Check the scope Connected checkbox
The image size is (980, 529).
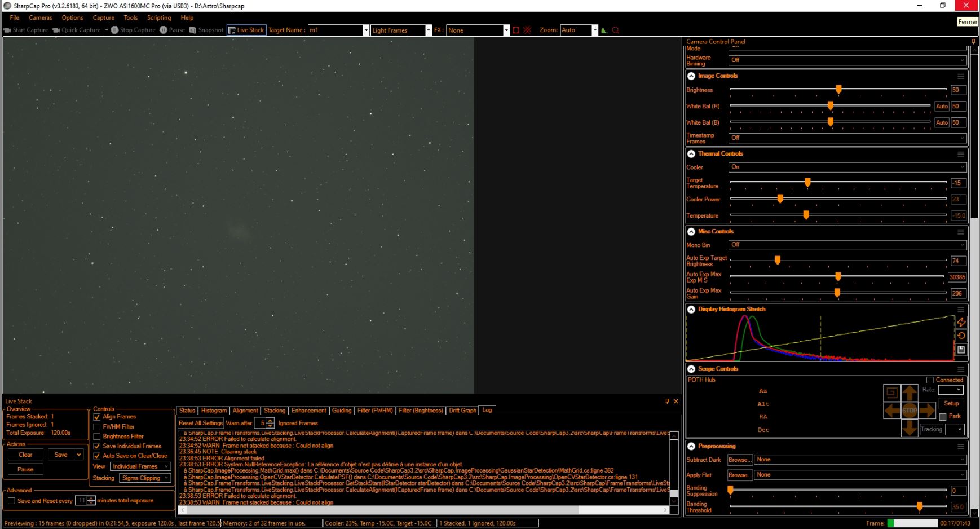pyautogui.click(x=930, y=380)
